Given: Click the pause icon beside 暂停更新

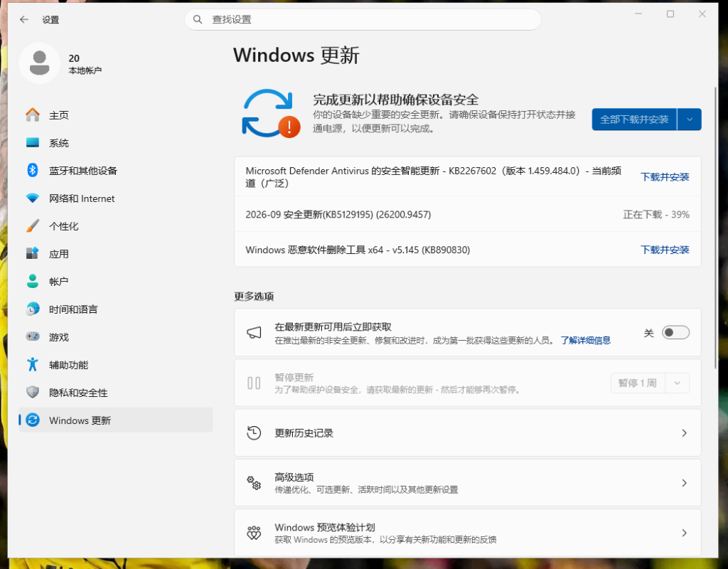Looking at the screenshot, I should pyautogui.click(x=254, y=383).
